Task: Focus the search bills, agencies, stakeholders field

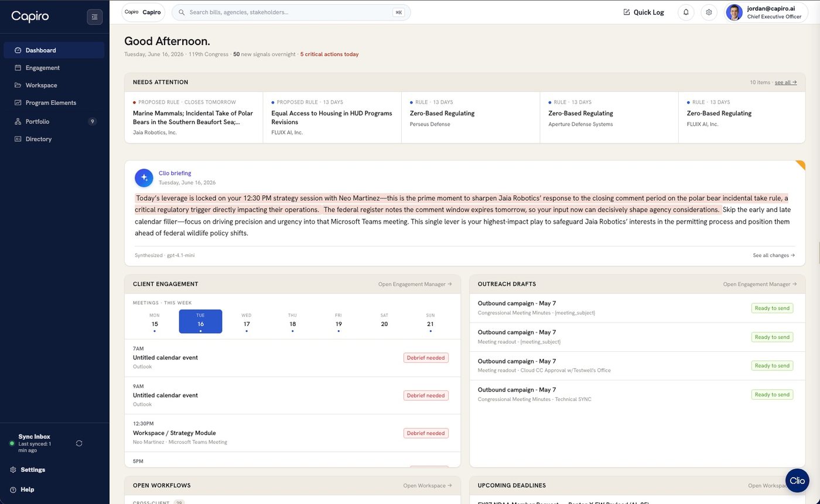Action: tap(291, 12)
